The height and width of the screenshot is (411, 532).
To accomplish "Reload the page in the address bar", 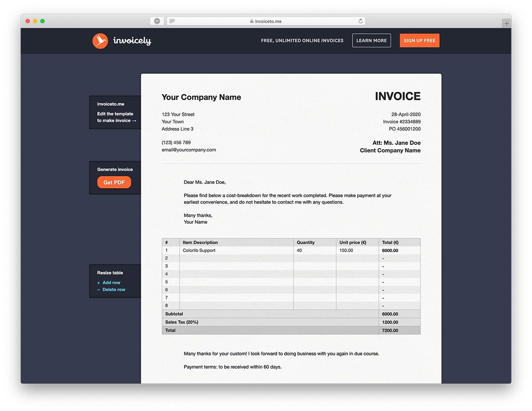I will (x=360, y=21).
